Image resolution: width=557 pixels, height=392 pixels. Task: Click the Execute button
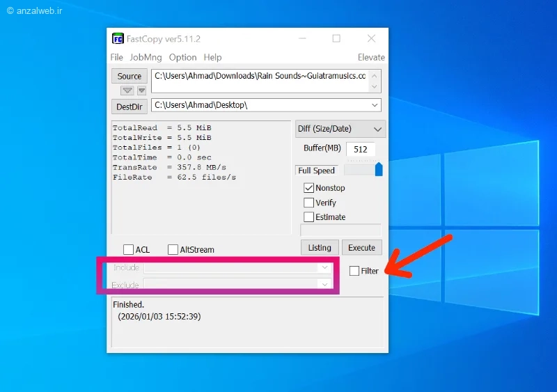click(361, 248)
